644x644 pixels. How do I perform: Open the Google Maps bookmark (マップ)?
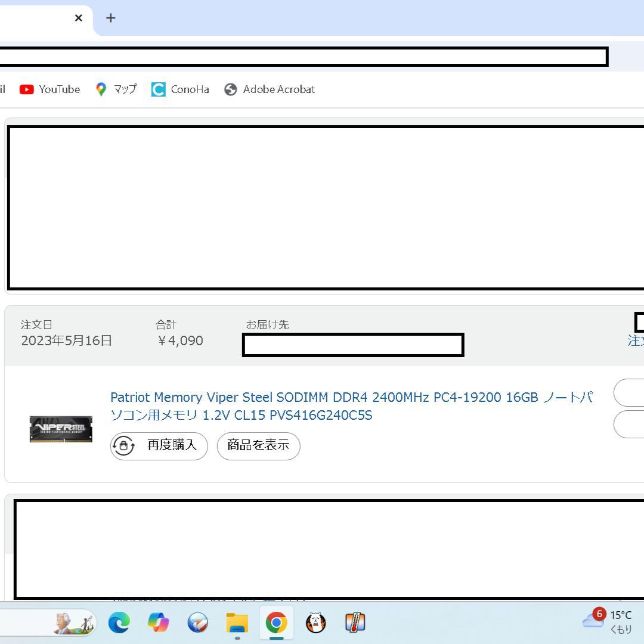(116, 89)
